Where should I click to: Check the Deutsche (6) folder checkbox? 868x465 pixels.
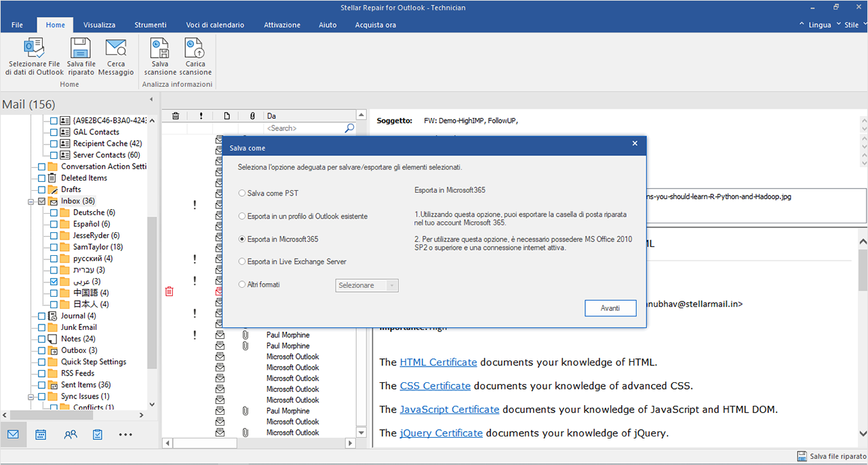[54, 212]
